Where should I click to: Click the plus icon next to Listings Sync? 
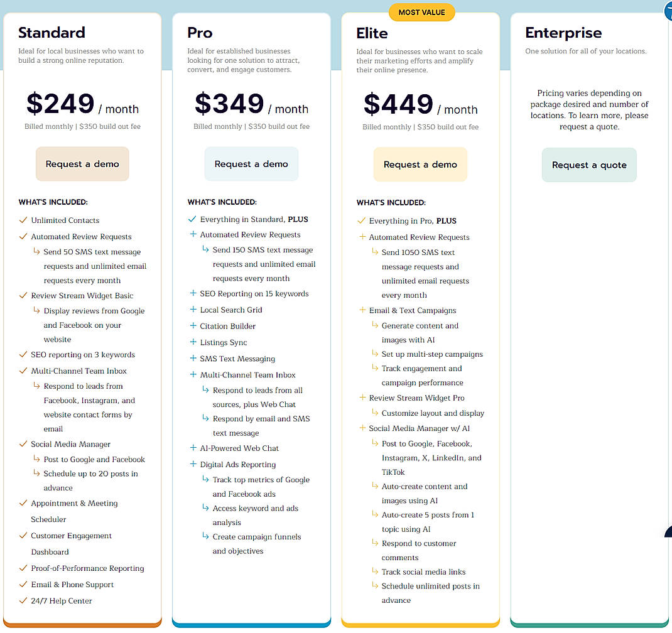(x=193, y=342)
